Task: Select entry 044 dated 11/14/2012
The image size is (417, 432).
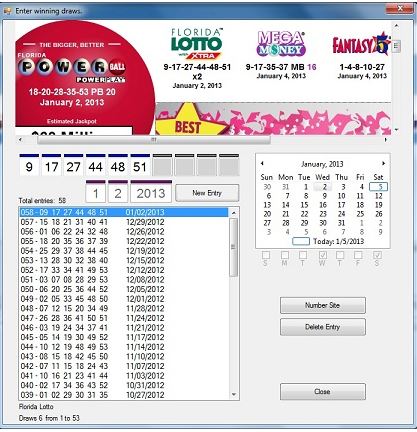Action: (x=124, y=347)
